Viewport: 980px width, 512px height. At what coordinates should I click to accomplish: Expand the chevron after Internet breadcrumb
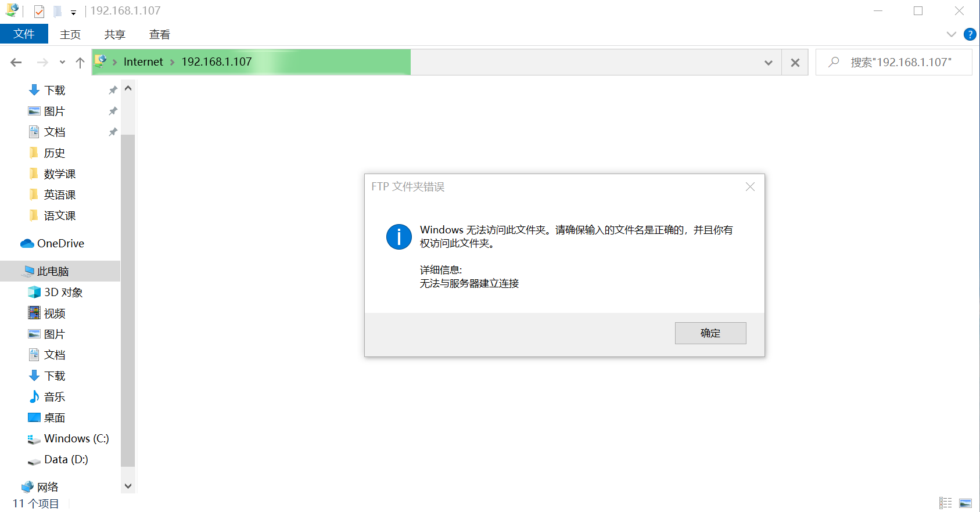click(x=173, y=63)
